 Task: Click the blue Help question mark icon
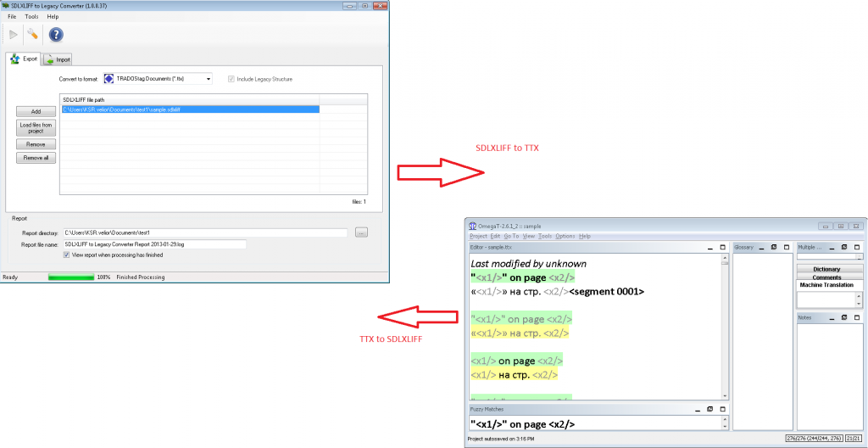click(x=56, y=35)
